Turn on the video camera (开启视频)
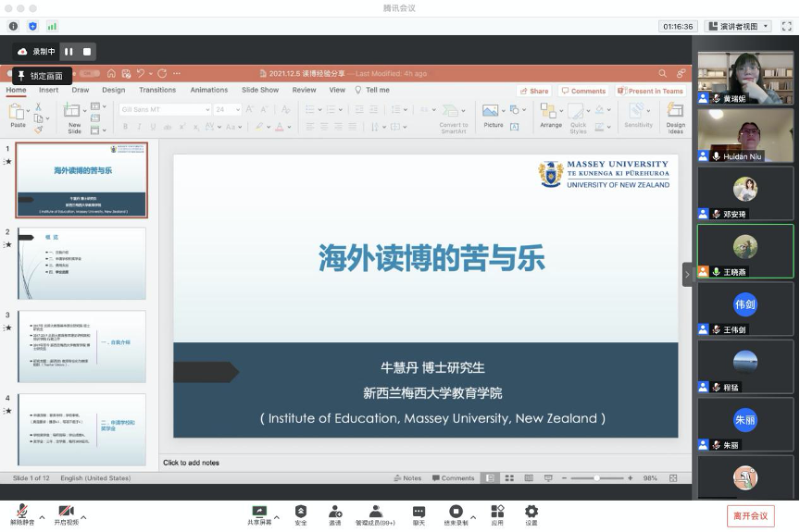The height and width of the screenshot is (532, 800). [x=66, y=511]
